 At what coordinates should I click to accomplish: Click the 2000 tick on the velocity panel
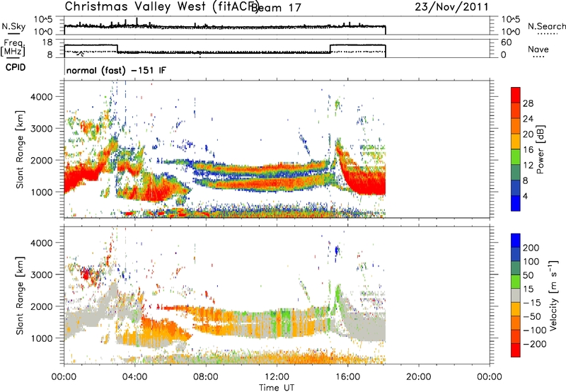(42, 306)
